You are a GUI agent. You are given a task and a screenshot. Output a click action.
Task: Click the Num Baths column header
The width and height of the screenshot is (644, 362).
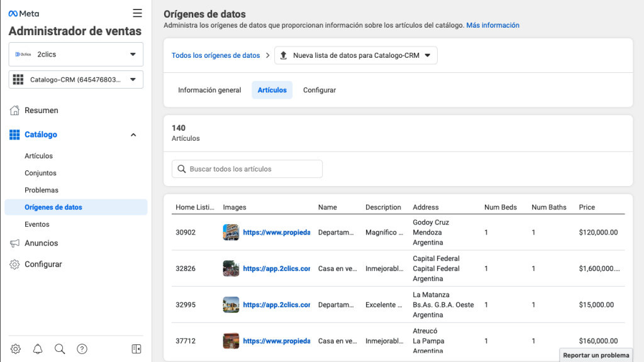tap(548, 207)
